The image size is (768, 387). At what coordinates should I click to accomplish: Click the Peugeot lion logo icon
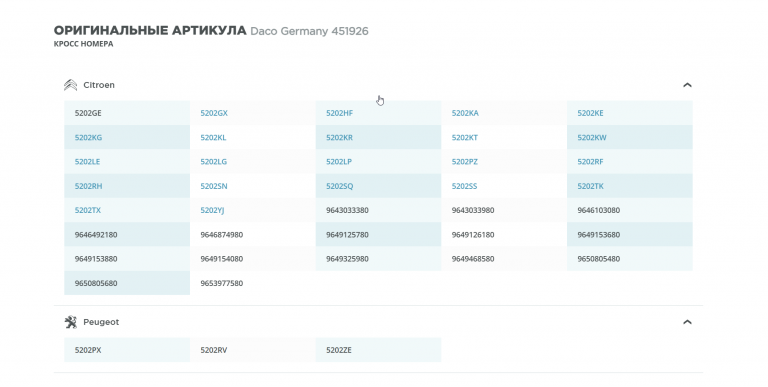(71, 322)
